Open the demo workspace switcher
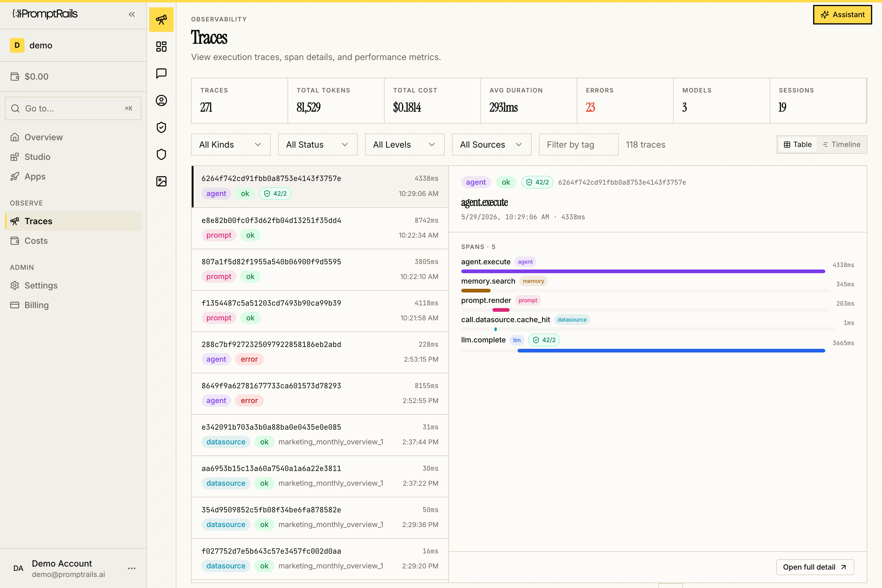This screenshot has height=588, width=882. 73,45
